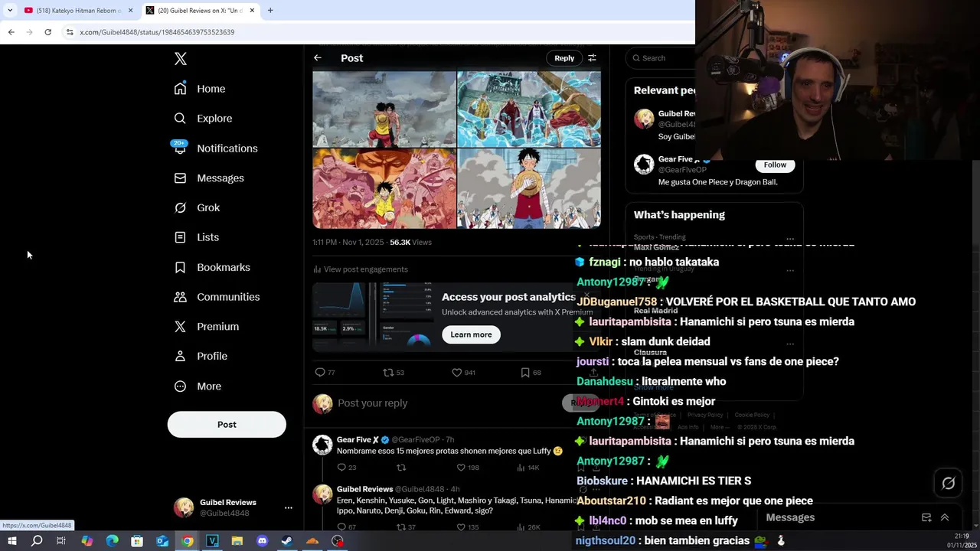The image size is (980, 551).
Task: Open File Explorer from taskbar
Action: click(x=237, y=541)
